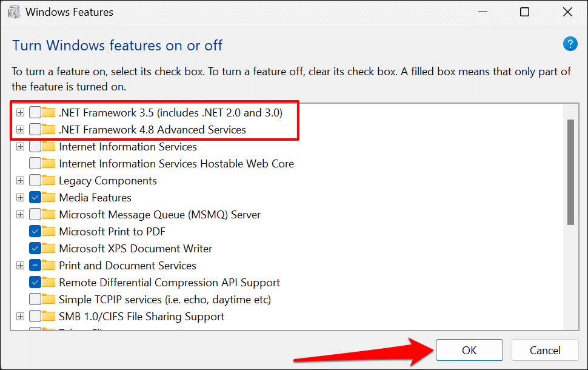Select the Microsoft Message Queue (MSMQ) Server item
This screenshot has width=588, height=370.
click(159, 215)
